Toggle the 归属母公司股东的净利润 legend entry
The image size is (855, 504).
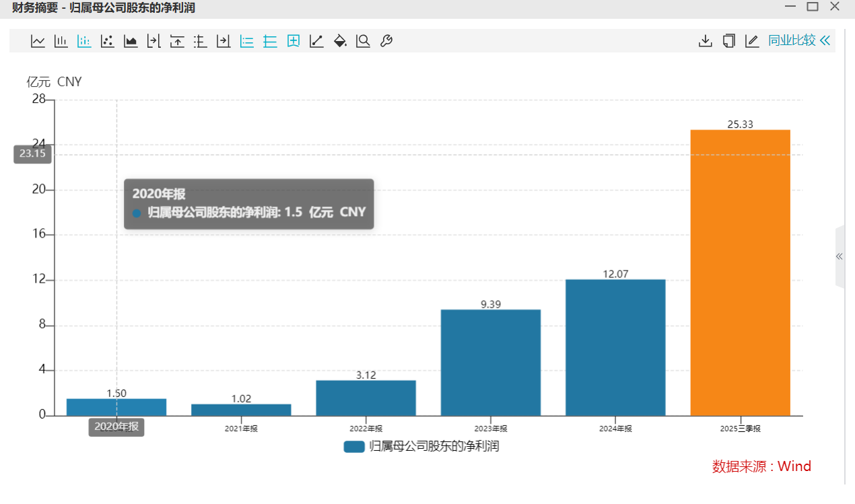click(421, 446)
